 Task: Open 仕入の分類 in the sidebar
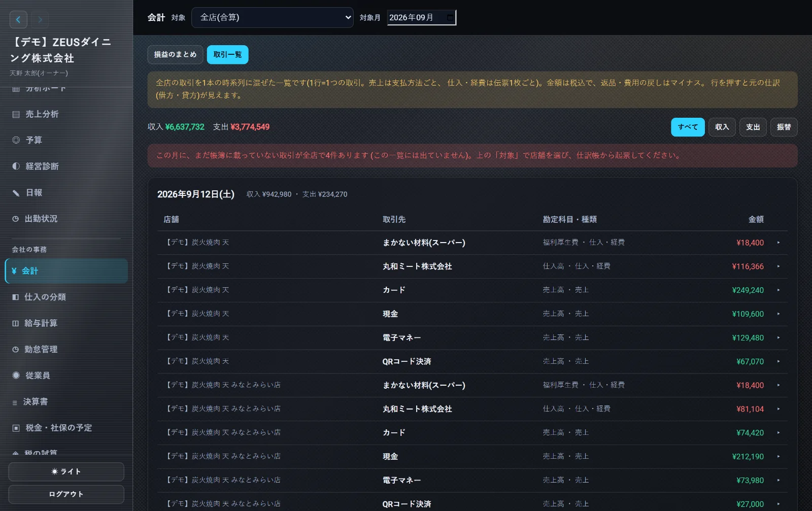click(66, 297)
